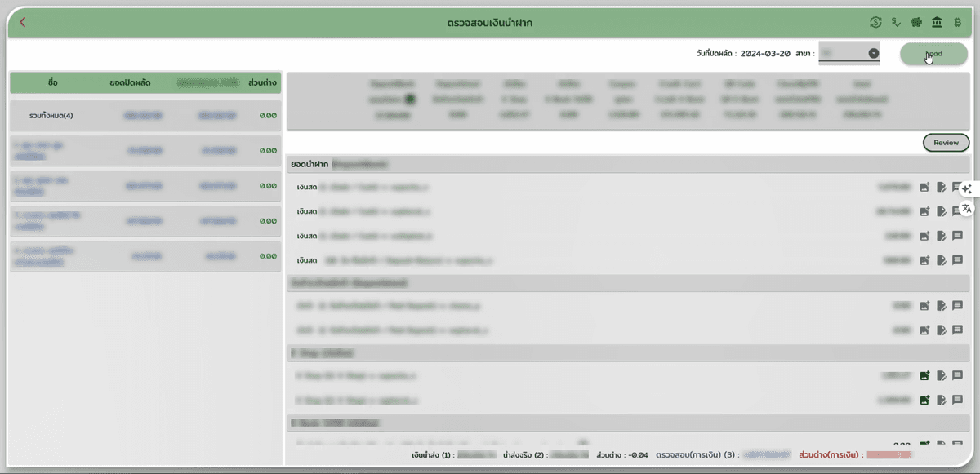
Task: Edit note on the second เงินสด row
Action: pos(942,211)
